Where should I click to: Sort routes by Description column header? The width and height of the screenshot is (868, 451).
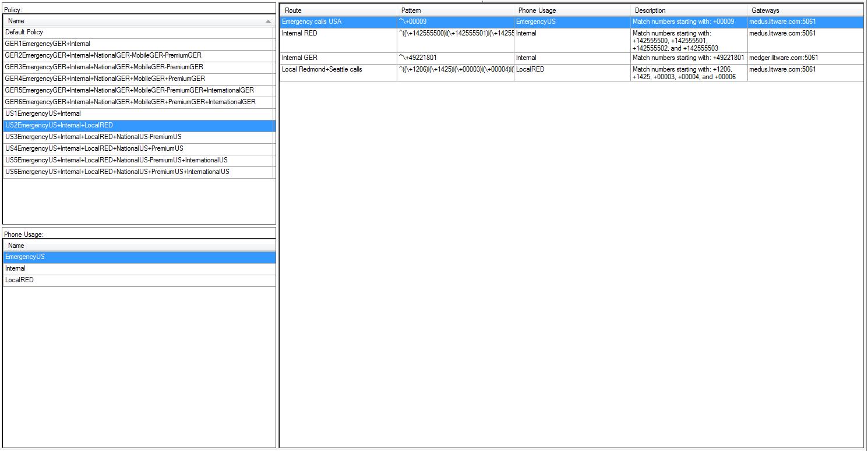[689, 10]
